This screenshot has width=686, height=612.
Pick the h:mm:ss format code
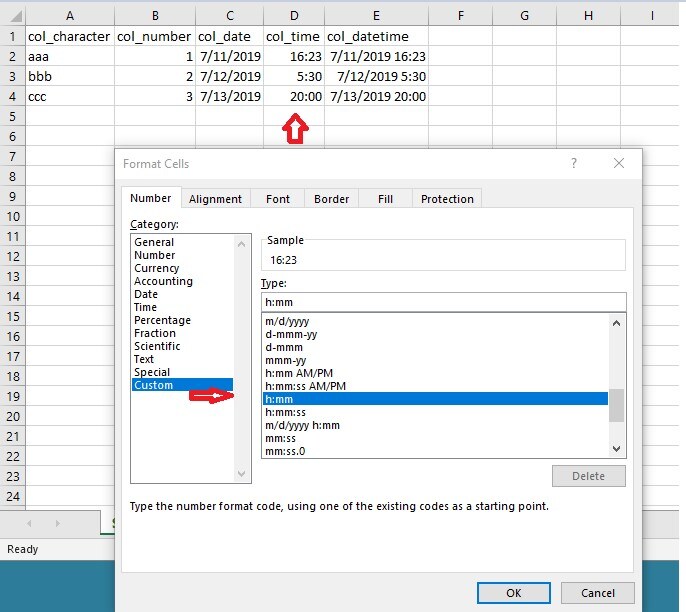[286, 412]
